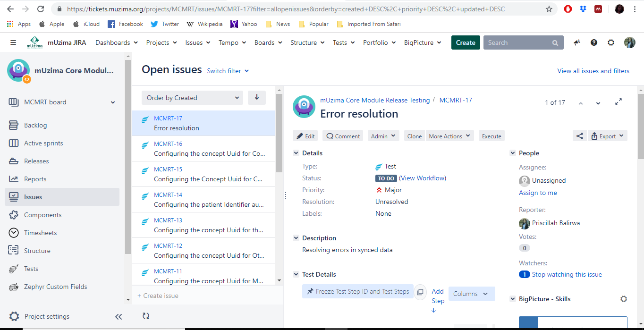Screen dimensions: 644x330
Task: Open the Boards menu
Action: (268, 42)
